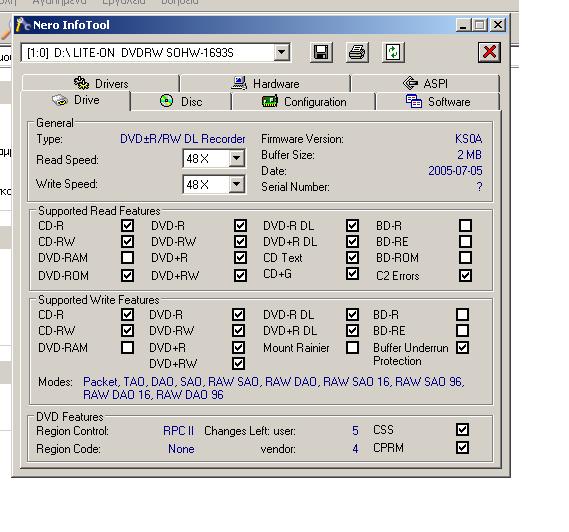The image size is (569, 532).
Task: Click the red X exit button
Action: [489, 52]
